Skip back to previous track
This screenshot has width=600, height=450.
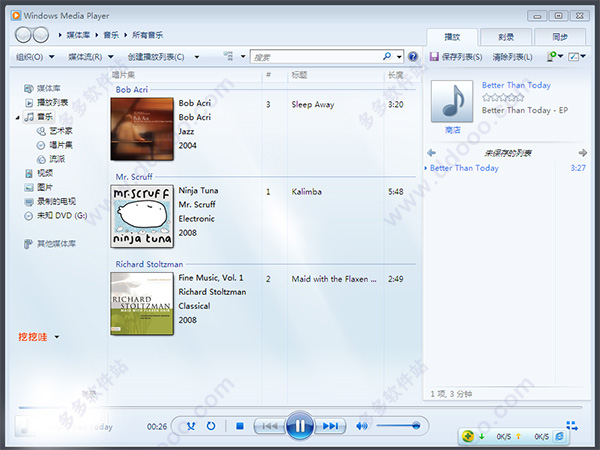270,426
